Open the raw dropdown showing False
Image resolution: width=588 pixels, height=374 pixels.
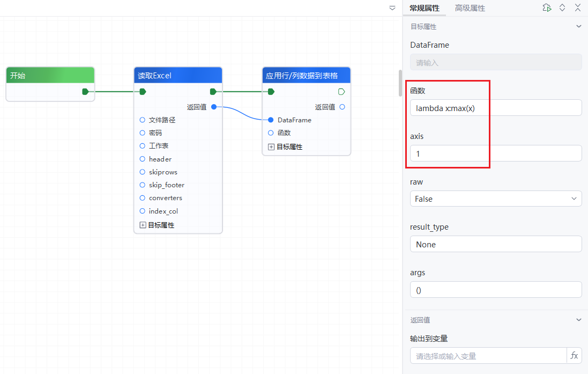point(495,199)
